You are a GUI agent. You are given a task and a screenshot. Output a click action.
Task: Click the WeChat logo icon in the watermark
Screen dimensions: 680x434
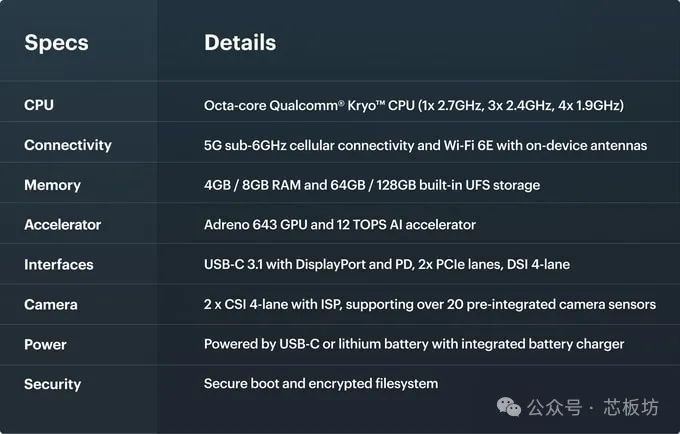509,407
